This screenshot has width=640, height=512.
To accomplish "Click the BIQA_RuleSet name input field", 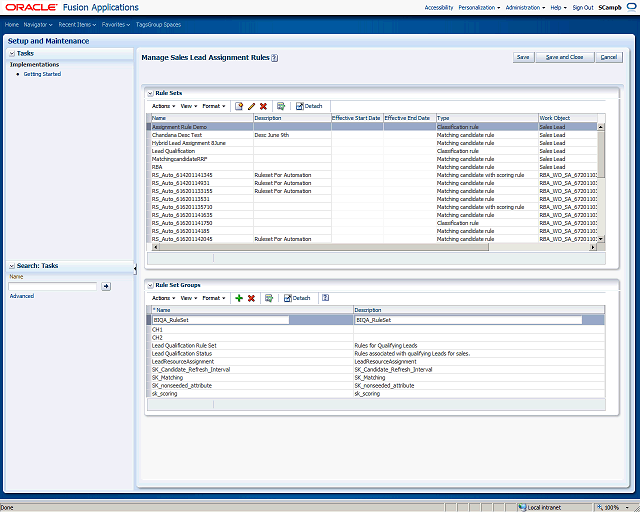I will point(220,320).
